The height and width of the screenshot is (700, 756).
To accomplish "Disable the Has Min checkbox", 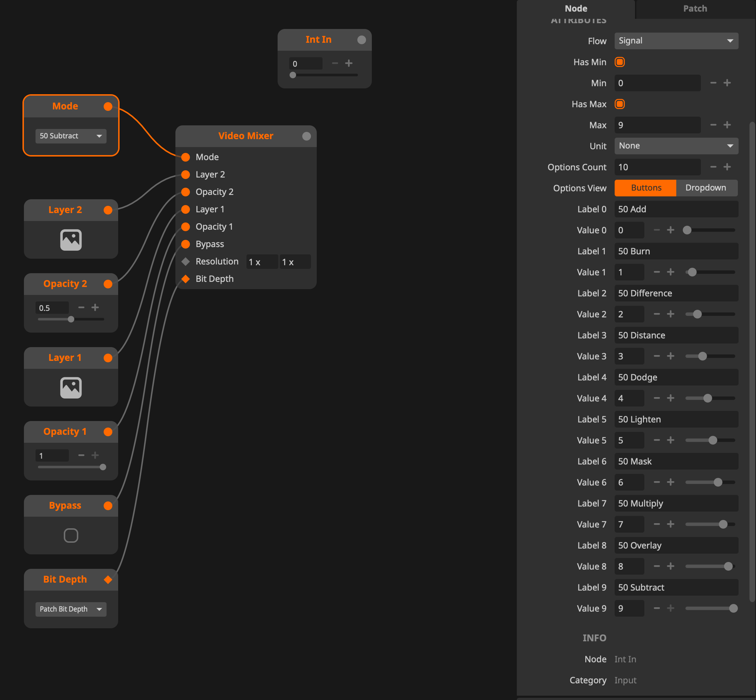I will click(620, 62).
